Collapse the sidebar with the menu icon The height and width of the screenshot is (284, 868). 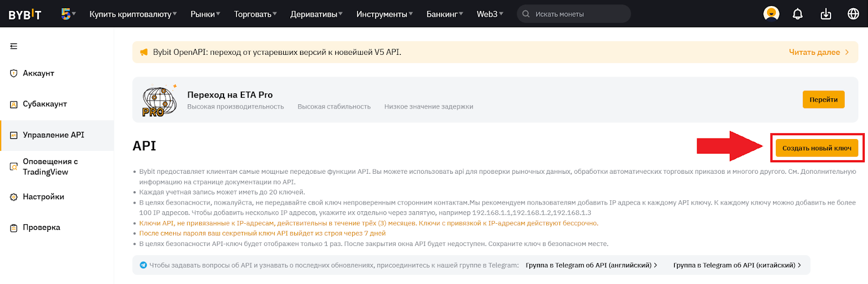14,46
